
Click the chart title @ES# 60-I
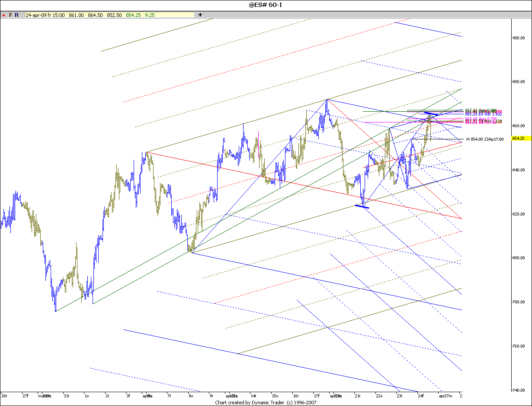[x=266, y=5]
